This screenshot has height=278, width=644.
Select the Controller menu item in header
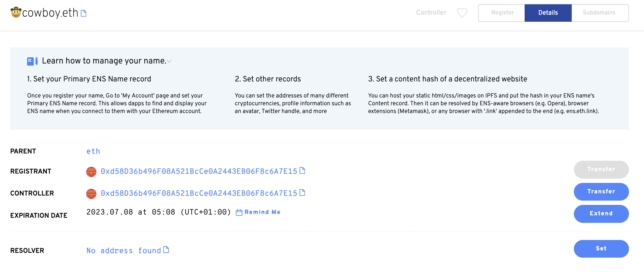431,13
